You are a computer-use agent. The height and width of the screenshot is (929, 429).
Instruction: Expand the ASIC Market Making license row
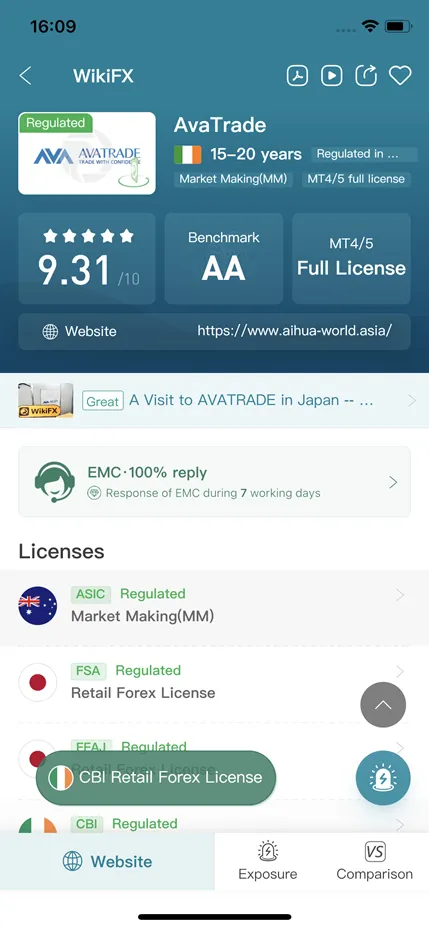tap(214, 607)
